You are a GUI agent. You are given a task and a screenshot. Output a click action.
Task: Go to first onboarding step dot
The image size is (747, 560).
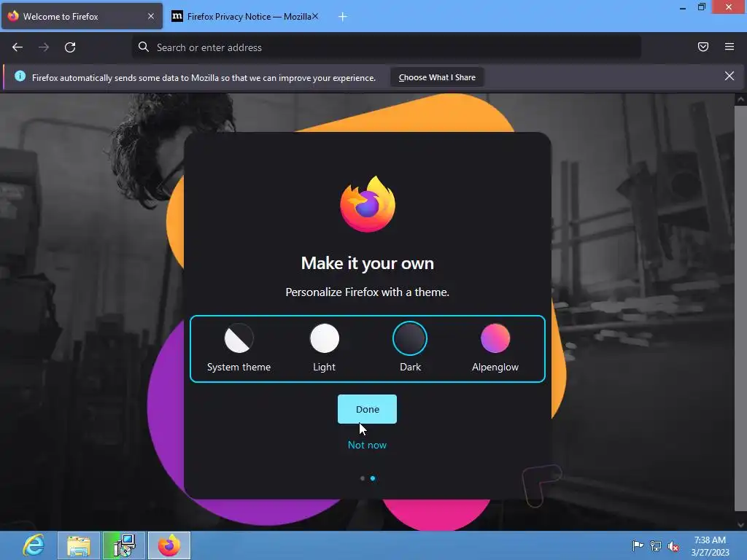click(x=363, y=478)
